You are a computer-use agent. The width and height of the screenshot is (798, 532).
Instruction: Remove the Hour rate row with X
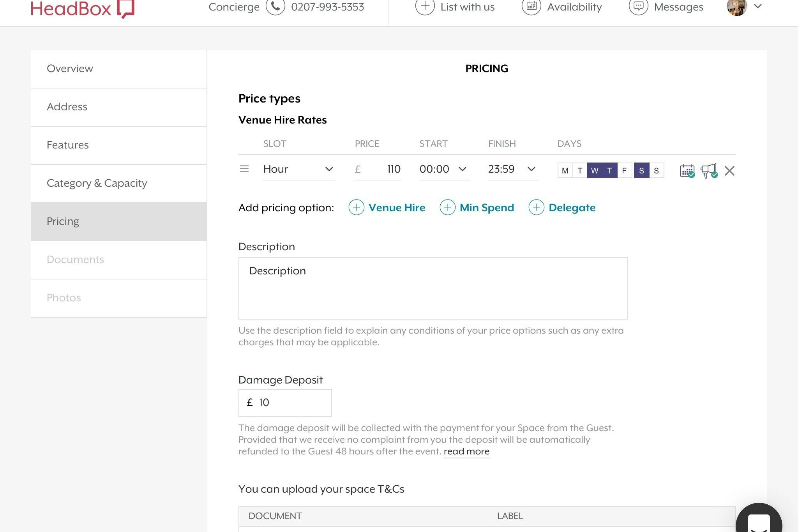[x=729, y=171]
